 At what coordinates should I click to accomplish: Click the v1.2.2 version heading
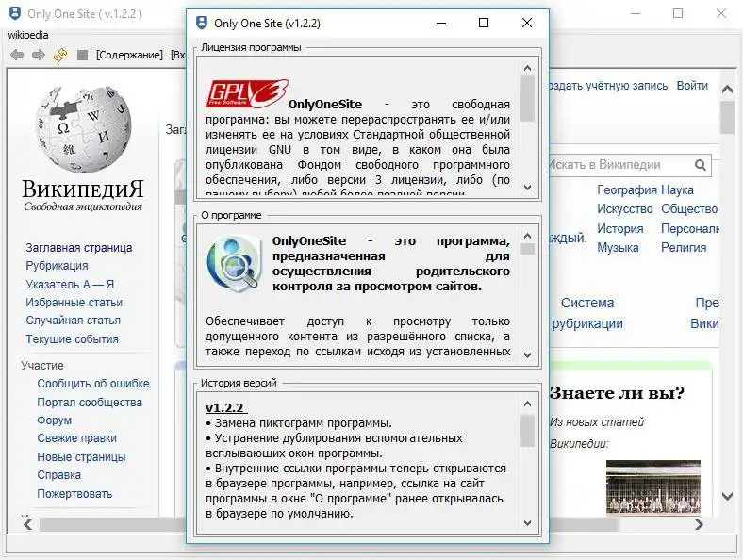click(224, 408)
